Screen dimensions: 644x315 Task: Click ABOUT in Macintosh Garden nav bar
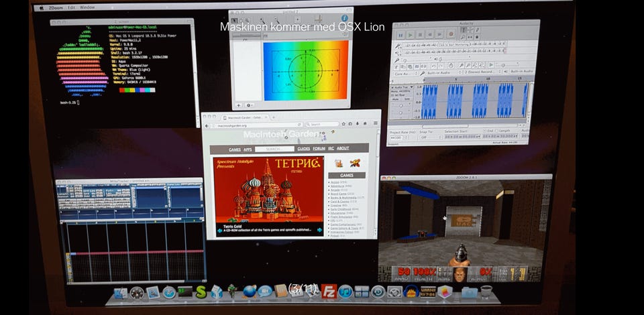(x=343, y=148)
